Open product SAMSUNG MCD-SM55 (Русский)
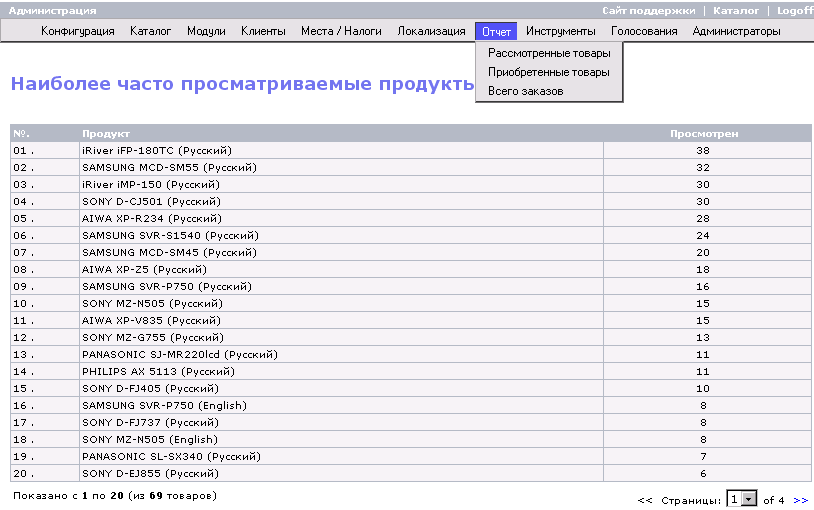Screen dimensions: 814x510 (x=169, y=167)
